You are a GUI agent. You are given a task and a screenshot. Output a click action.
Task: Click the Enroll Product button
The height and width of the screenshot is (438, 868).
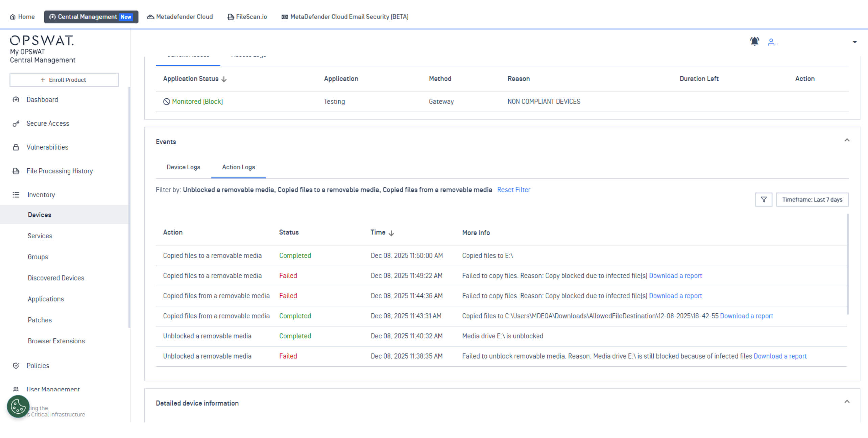[64, 80]
